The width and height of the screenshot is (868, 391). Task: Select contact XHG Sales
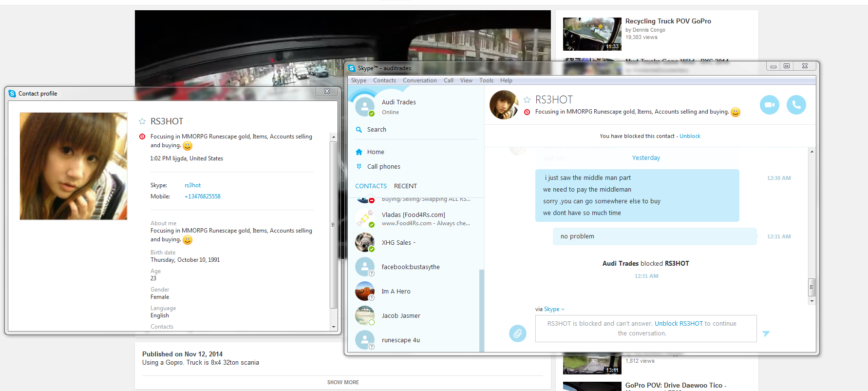415,243
